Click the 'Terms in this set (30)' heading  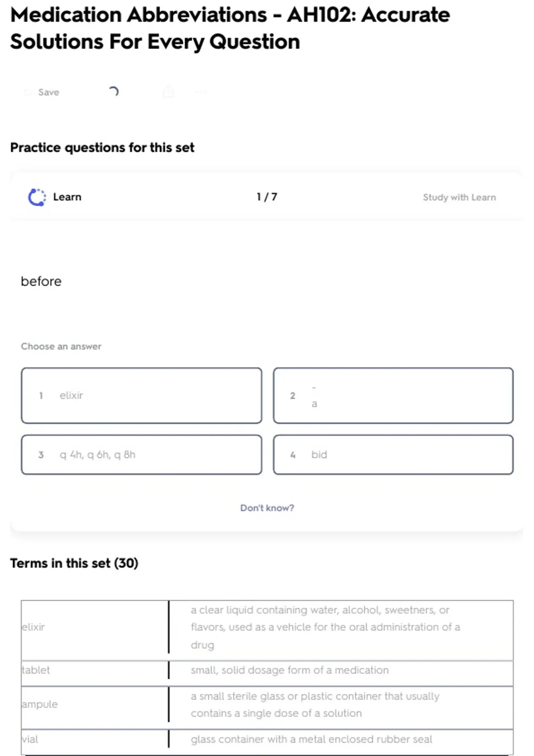pos(74,563)
